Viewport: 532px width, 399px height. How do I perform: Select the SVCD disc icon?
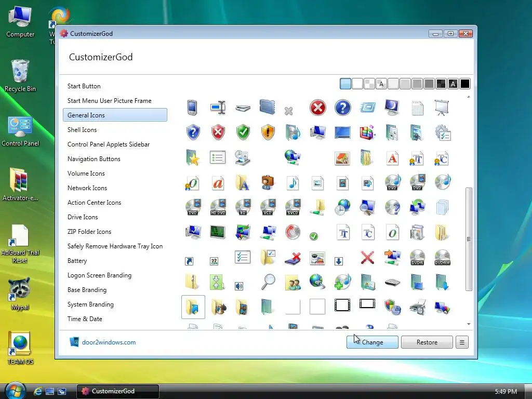[x=293, y=207]
